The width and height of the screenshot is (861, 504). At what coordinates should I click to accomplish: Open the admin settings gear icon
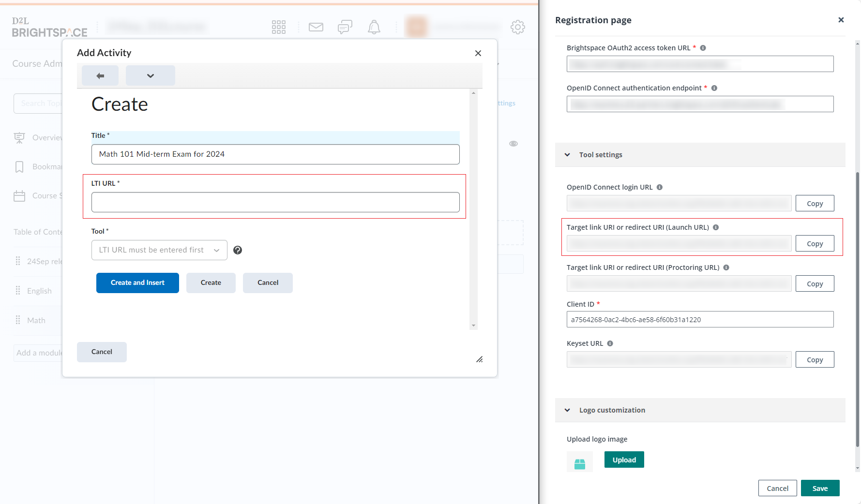click(x=518, y=27)
